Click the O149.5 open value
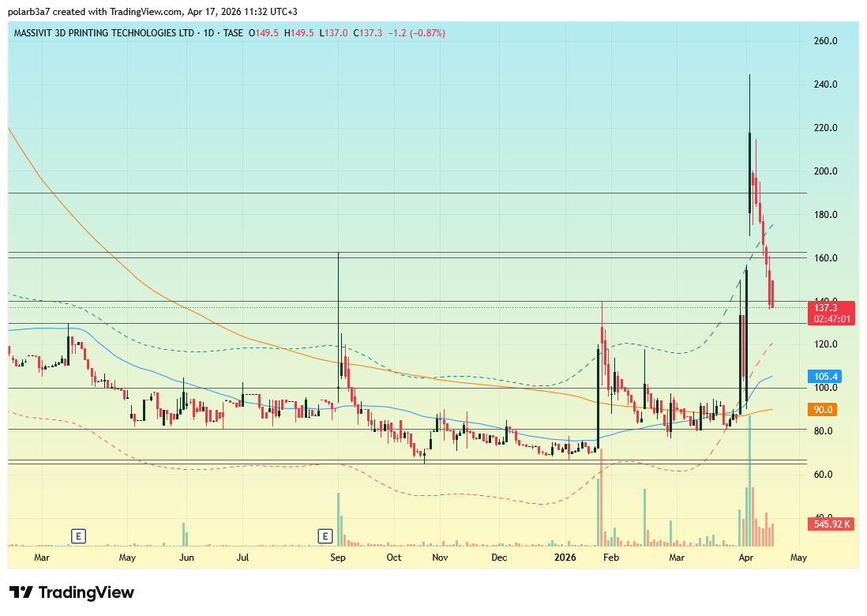Viewport: 867px width, 616px height. pos(263,33)
